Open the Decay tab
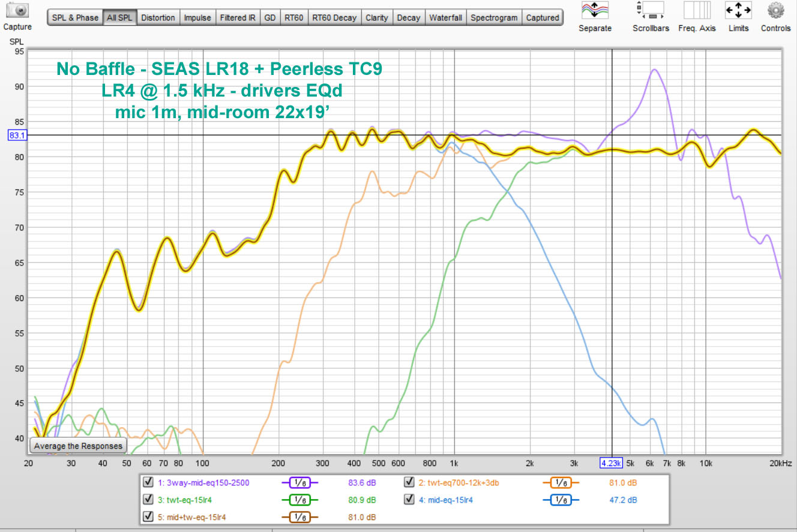This screenshot has width=797, height=532. tap(409, 18)
